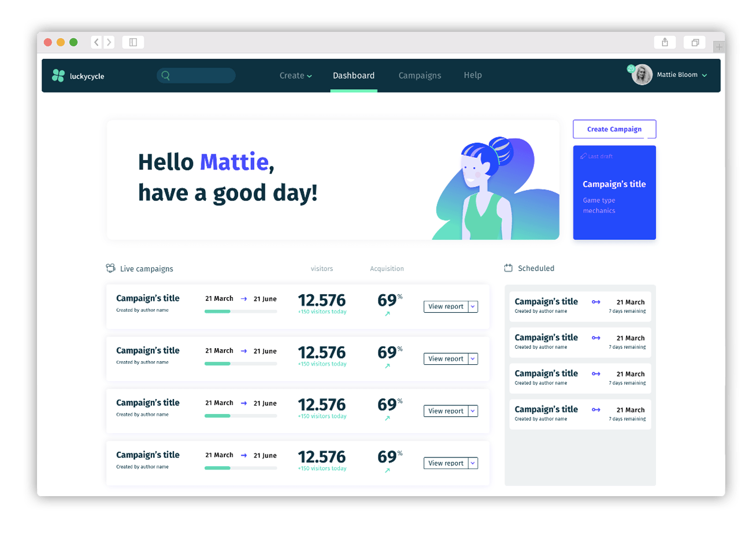Open the last draft campaign card
The width and height of the screenshot is (756, 543).
(614, 193)
